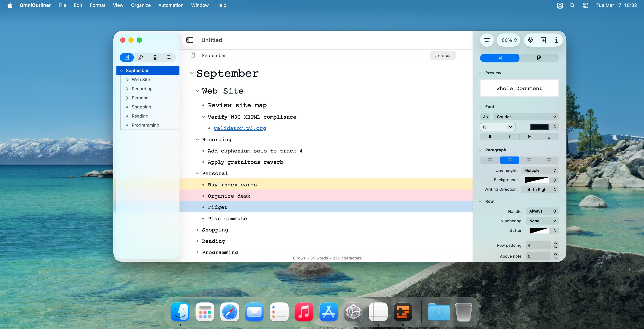This screenshot has height=329, width=644.
Task: Toggle italic text formatting
Action: [x=509, y=136]
